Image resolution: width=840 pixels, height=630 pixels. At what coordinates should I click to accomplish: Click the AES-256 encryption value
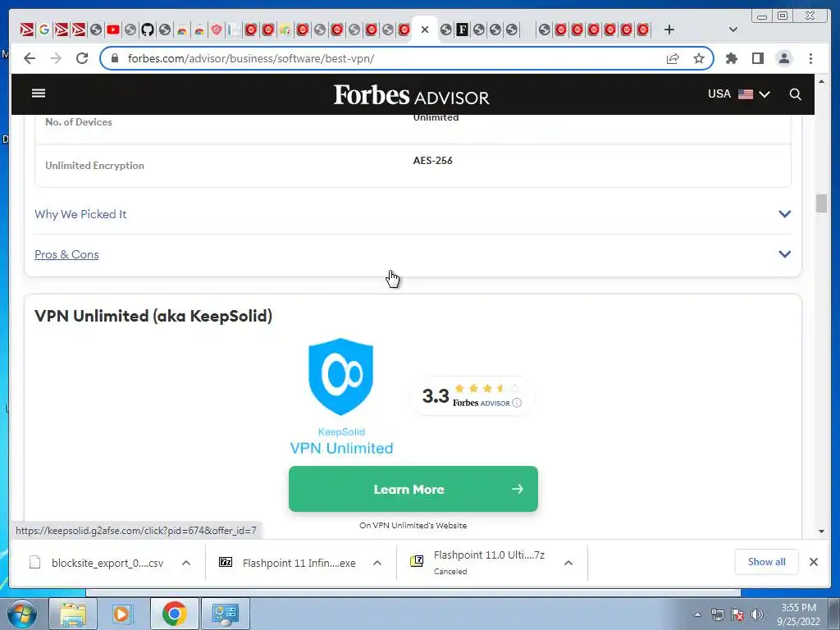[x=432, y=160]
